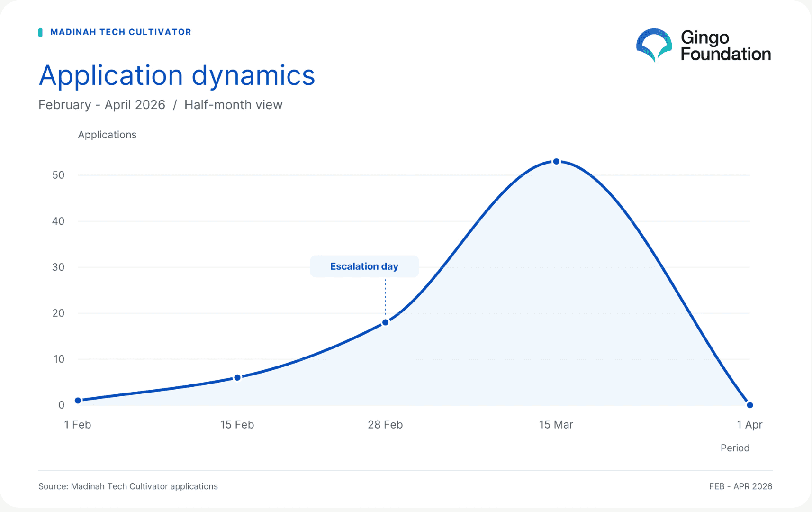Screen dimensions: 812x512
Task: Click the 'Application dynamics' chart title
Action: (x=177, y=75)
